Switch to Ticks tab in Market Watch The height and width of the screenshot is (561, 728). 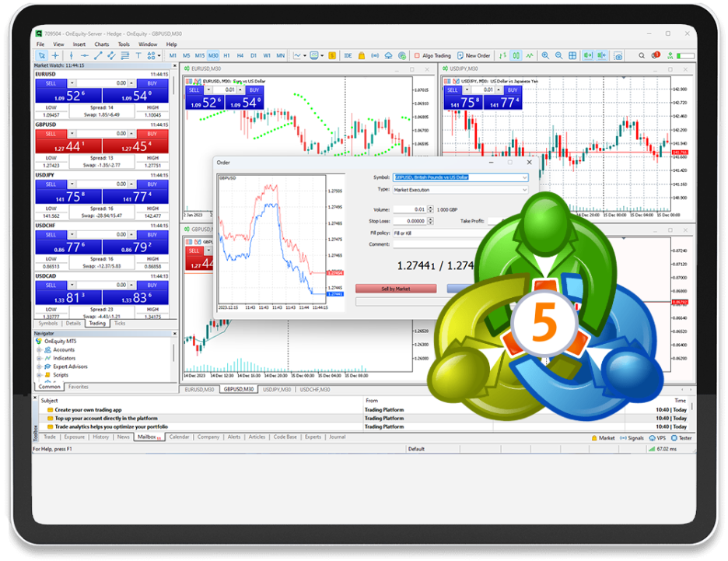120,324
